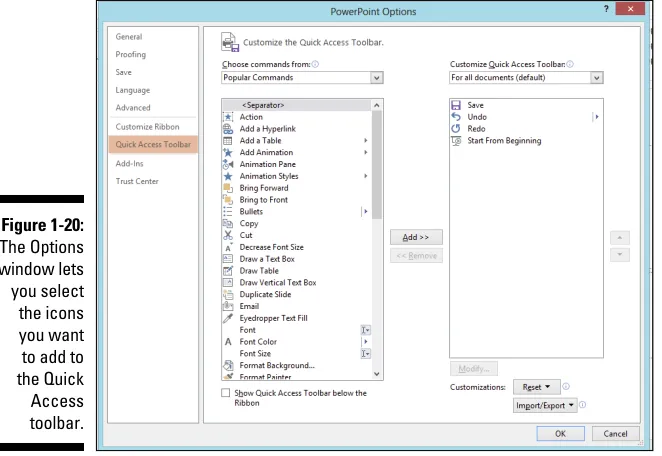Screen dimensions: 662x456
Task: Open the Choose commands from dropdown
Action: click(302, 78)
